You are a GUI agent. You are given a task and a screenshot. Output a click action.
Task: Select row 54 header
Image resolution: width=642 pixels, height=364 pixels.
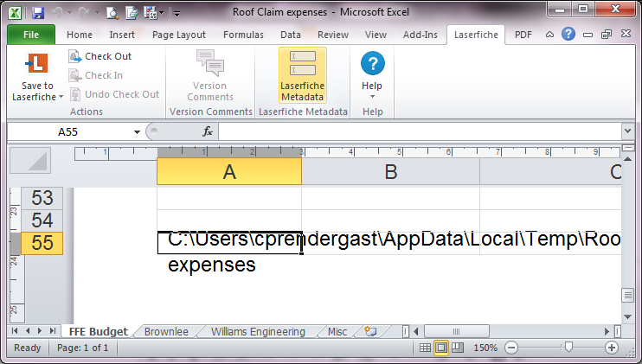(42, 220)
